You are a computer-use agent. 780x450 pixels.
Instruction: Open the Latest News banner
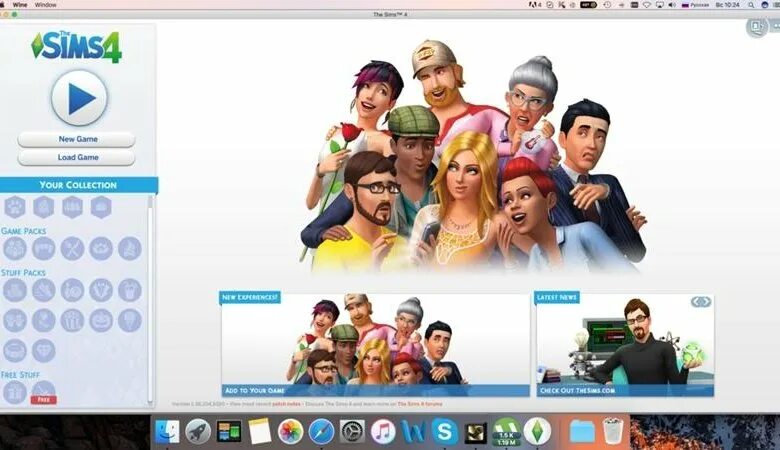pos(625,344)
